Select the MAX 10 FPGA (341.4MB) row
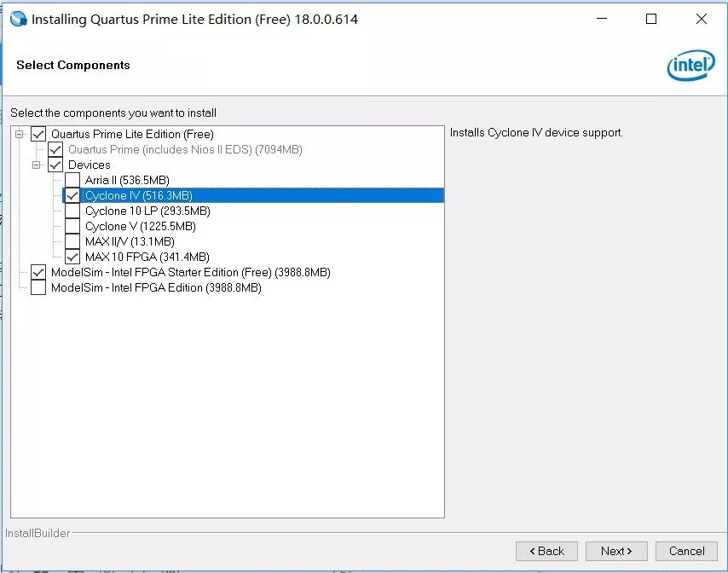Viewport: 728px width, 573px height. [x=147, y=257]
